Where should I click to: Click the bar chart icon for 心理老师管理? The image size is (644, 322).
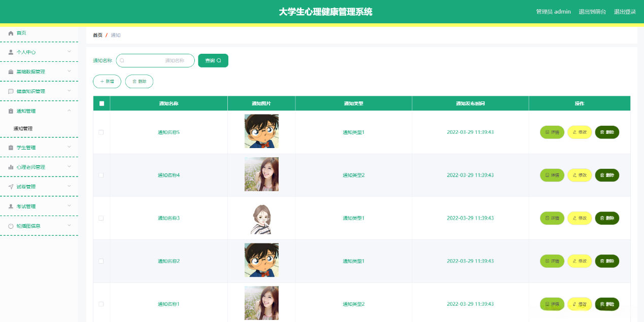pos(11,167)
